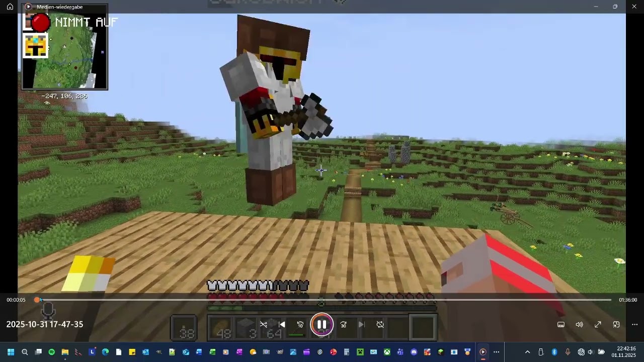The height and width of the screenshot is (362, 644).
Task: Open the L app icon on taskbar
Action: (x=92, y=352)
